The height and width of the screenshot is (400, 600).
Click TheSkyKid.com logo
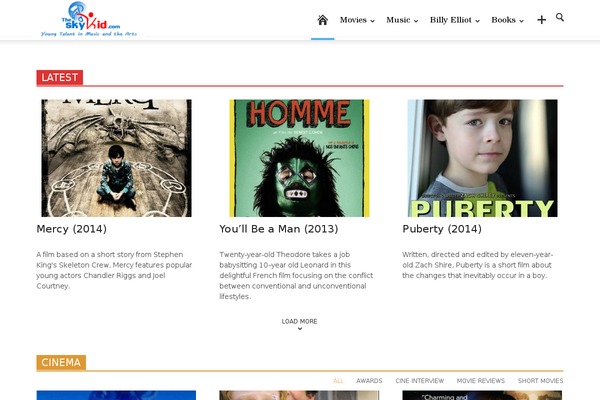[89, 19]
